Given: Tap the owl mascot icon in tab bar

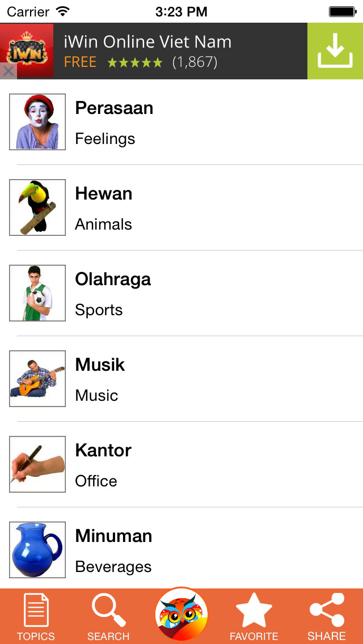Looking at the screenshot, I should coord(181,614).
